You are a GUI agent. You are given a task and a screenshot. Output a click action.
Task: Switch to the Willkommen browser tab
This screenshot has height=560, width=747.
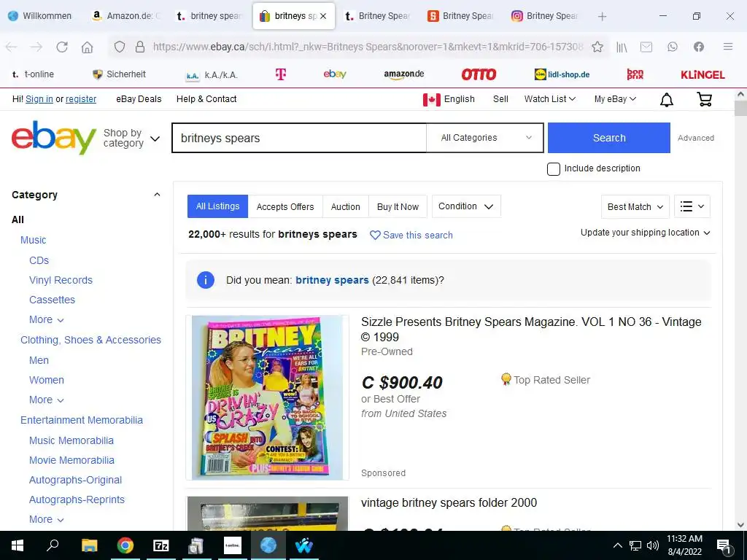tap(41, 16)
